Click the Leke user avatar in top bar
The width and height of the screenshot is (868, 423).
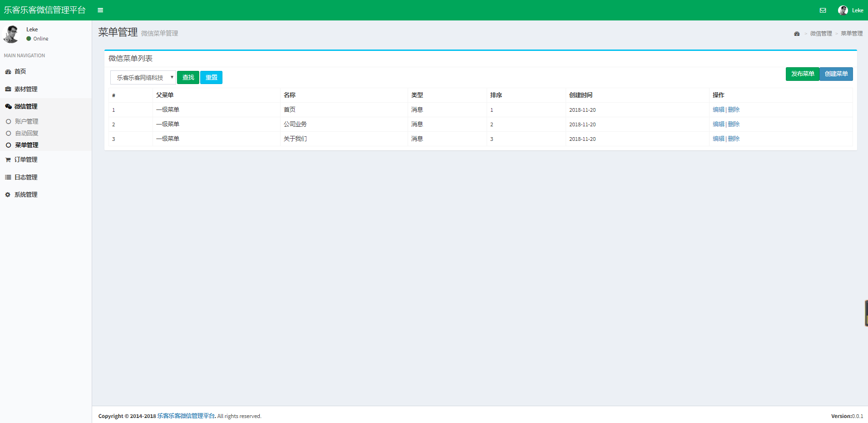coord(843,10)
